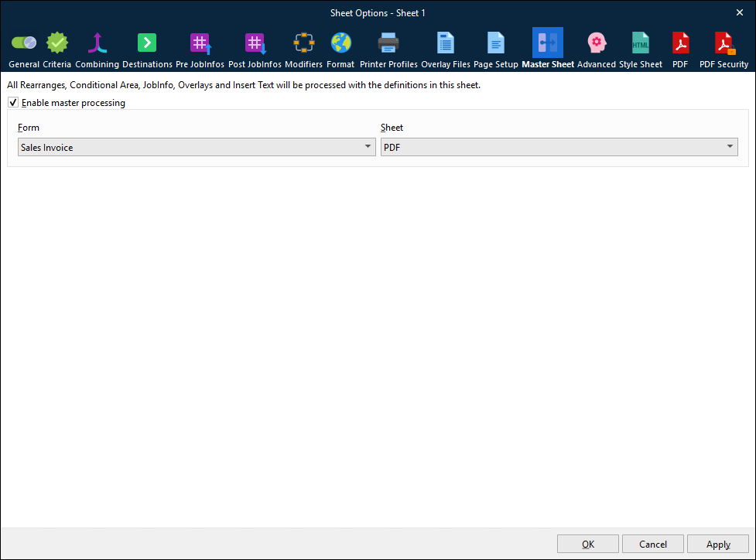The height and width of the screenshot is (560, 756).
Task: Open the General toggle icon tab
Action: [x=24, y=43]
